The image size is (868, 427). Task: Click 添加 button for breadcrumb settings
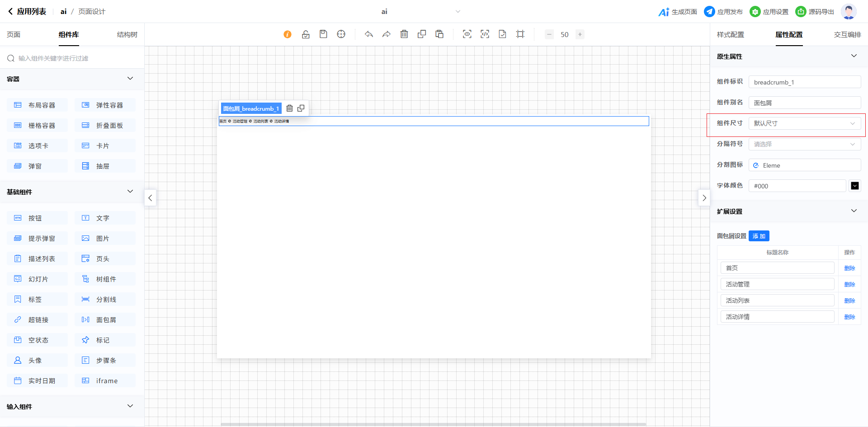(x=759, y=236)
